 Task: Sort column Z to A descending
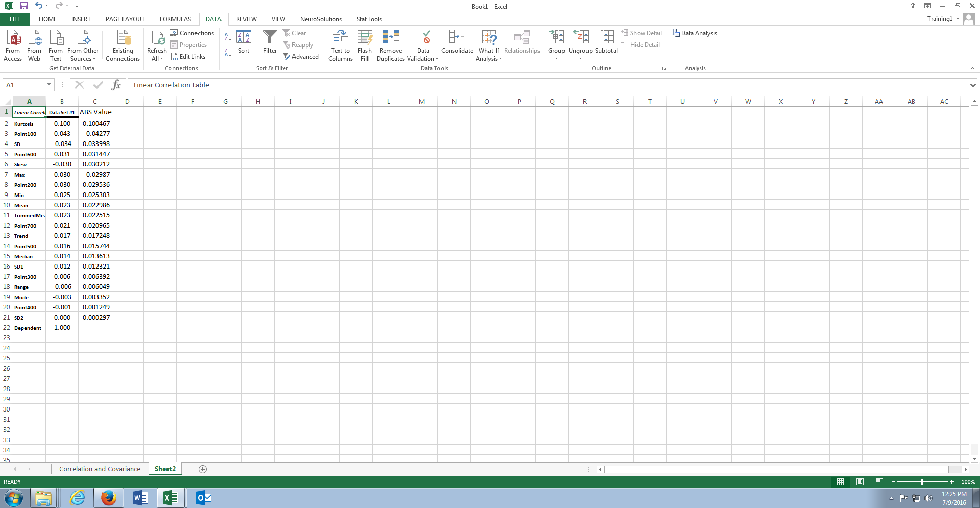[x=228, y=52]
